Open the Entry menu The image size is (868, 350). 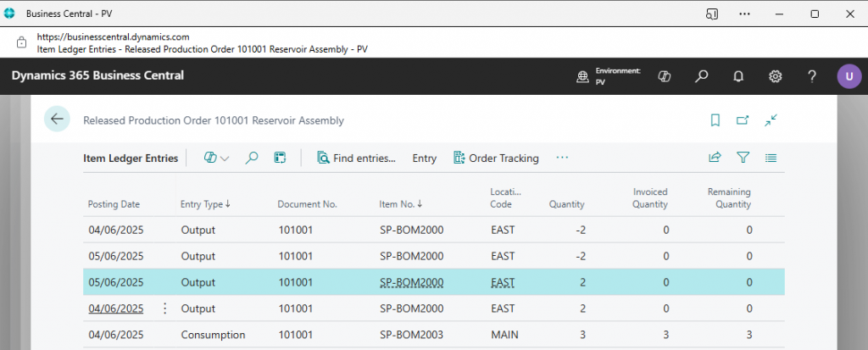point(424,158)
